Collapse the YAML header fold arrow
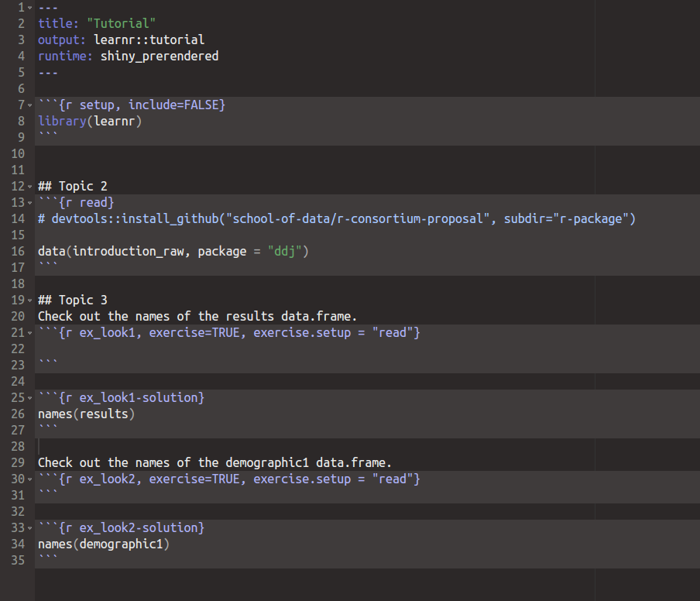The height and width of the screenshot is (601, 700). tap(29, 7)
